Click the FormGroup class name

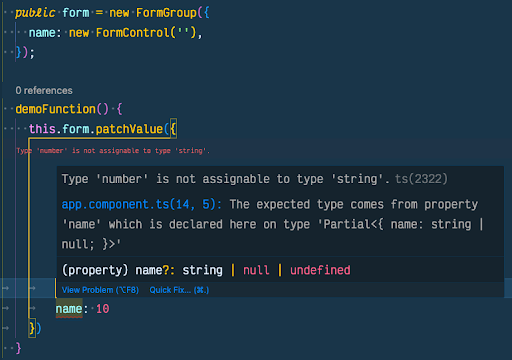click(x=166, y=13)
